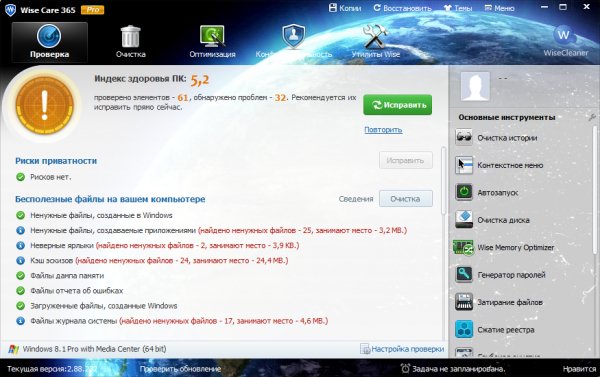Viewport: 600px width, 377px height.
Task: Open the Утилиты Wise tab
Action: click(375, 42)
